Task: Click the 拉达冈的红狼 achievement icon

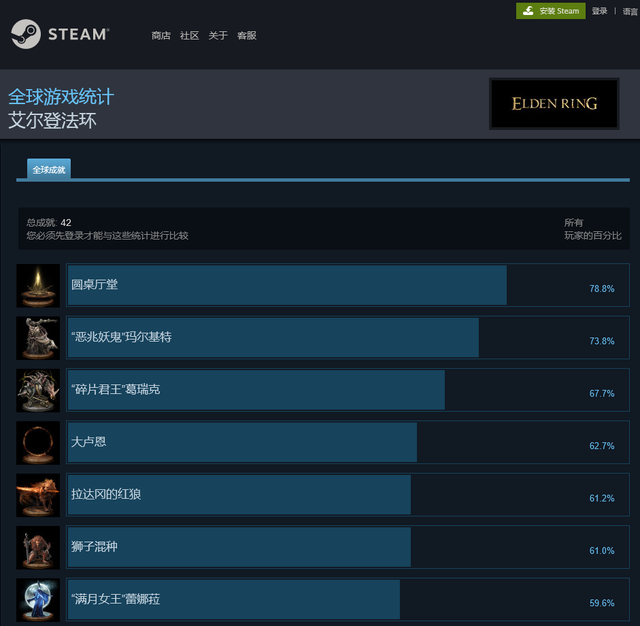Action: (x=38, y=495)
